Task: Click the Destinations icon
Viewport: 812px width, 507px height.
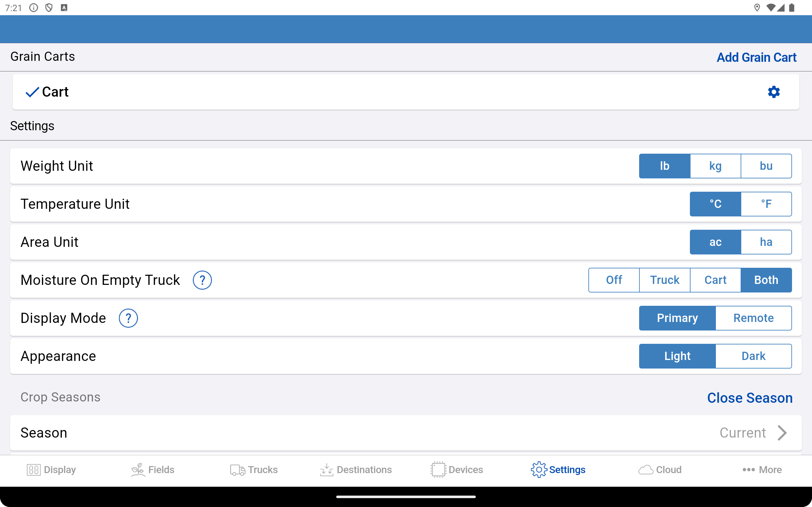Action: click(326, 469)
